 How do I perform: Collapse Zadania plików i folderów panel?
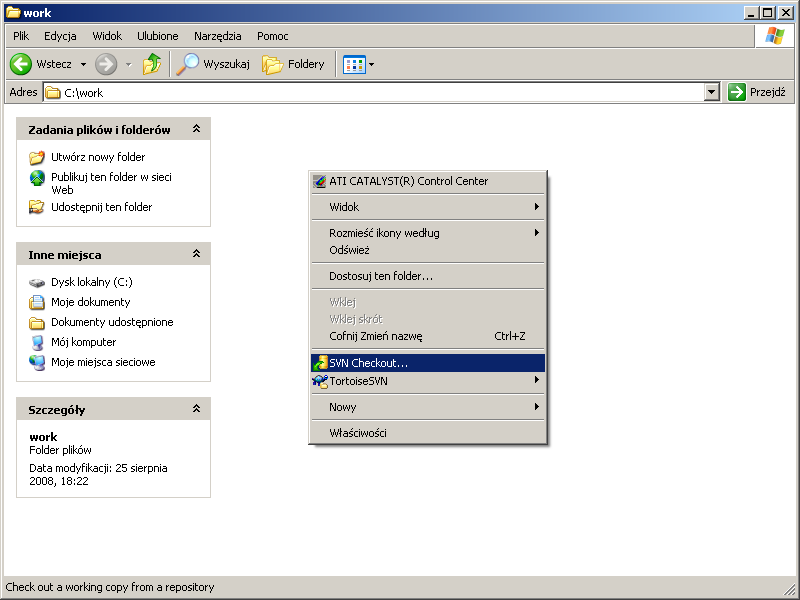point(196,129)
